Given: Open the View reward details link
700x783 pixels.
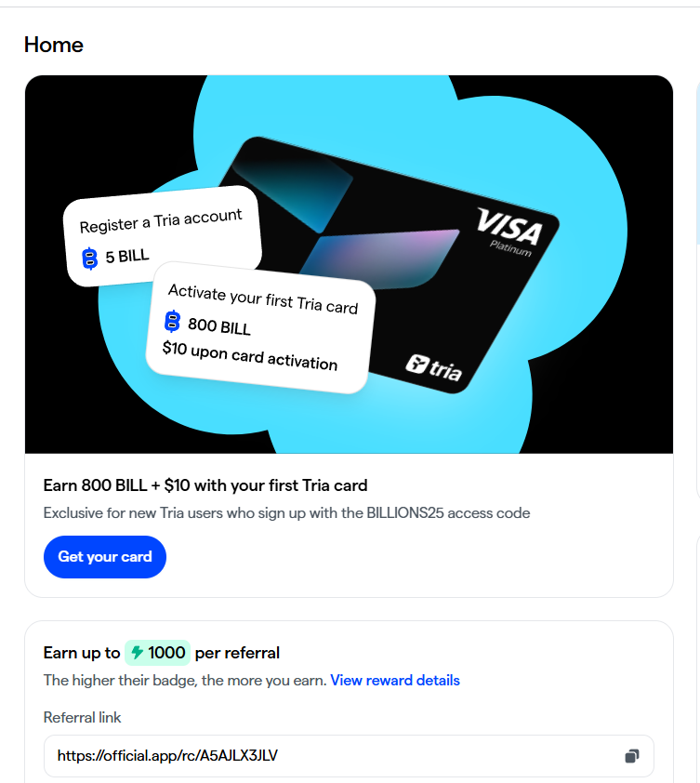Looking at the screenshot, I should click(x=395, y=680).
